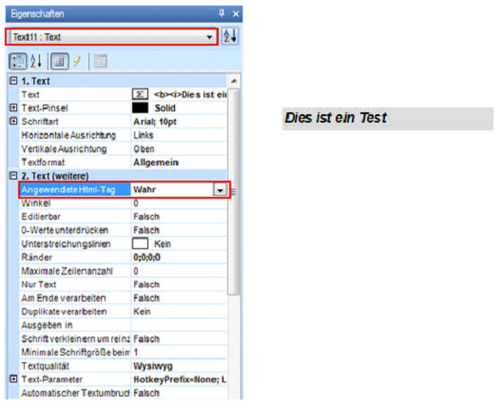Show the Properties tab icon
Image resolution: width=504 pixels, height=408 pixels.
click(60, 61)
